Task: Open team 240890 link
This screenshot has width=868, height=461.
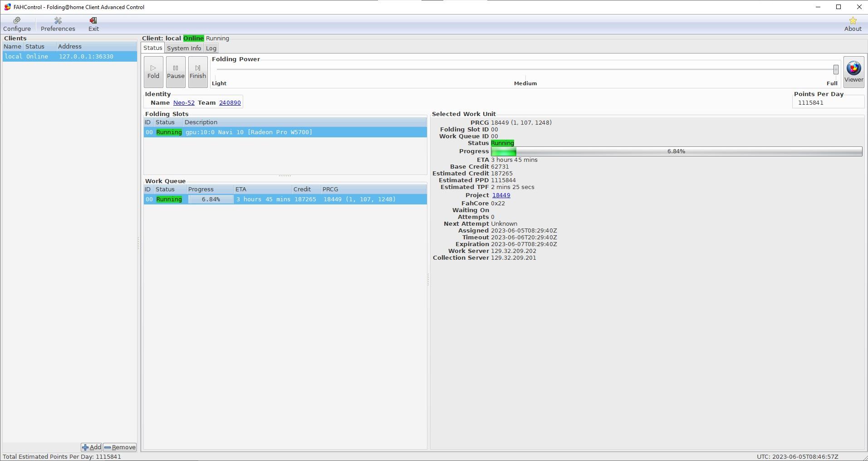Action: pos(230,103)
